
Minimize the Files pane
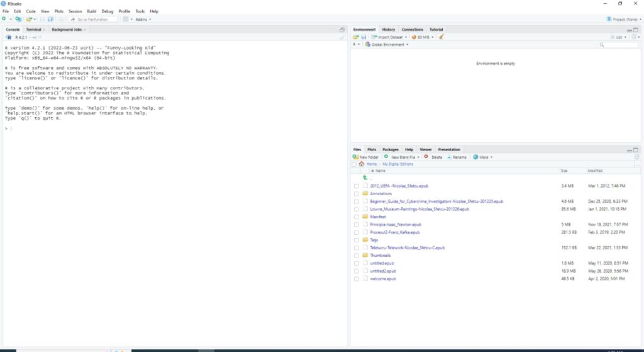point(629,150)
